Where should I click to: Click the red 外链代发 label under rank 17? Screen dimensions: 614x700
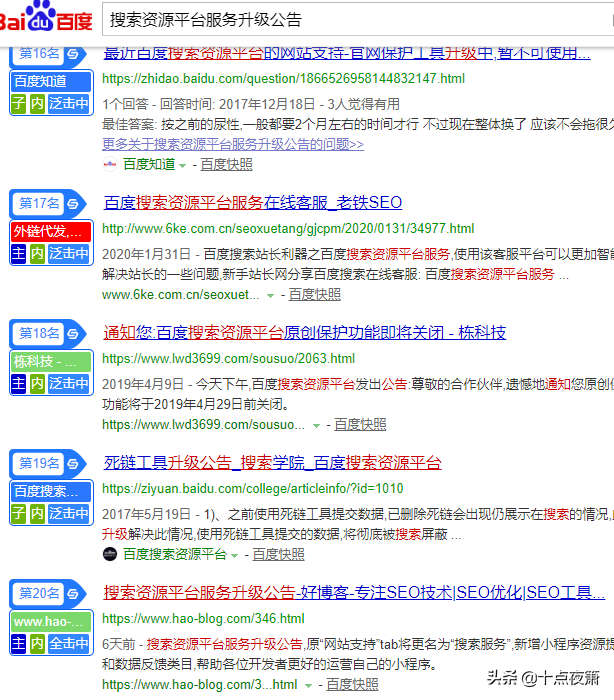coord(51,231)
